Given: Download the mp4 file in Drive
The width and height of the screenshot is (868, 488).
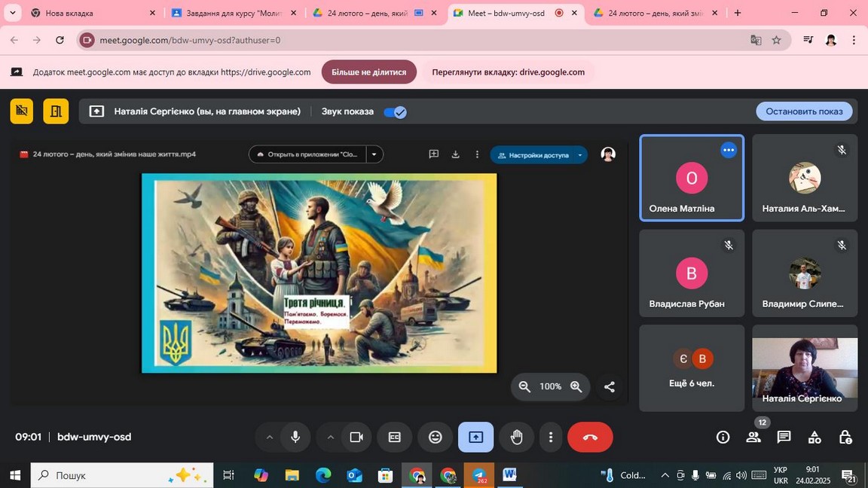Looking at the screenshot, I should 456,154.
